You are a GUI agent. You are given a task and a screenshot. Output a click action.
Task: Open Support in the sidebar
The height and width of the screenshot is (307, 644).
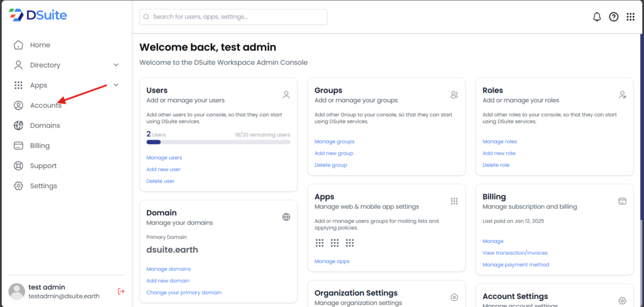click(x=43, y=165)
